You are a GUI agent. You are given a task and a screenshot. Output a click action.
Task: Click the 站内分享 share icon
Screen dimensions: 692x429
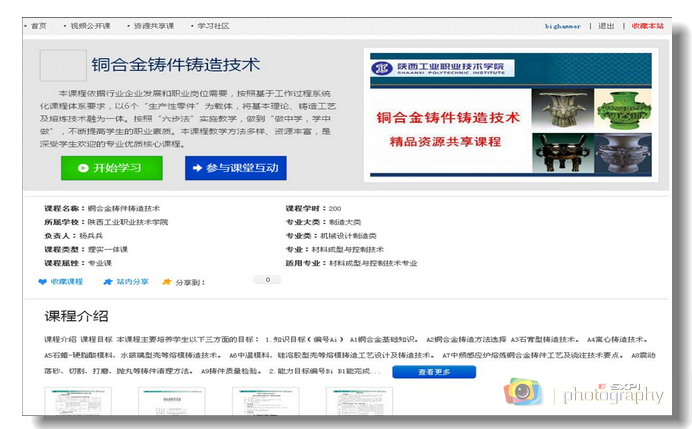pyautogui.click(x=108, y=282)
